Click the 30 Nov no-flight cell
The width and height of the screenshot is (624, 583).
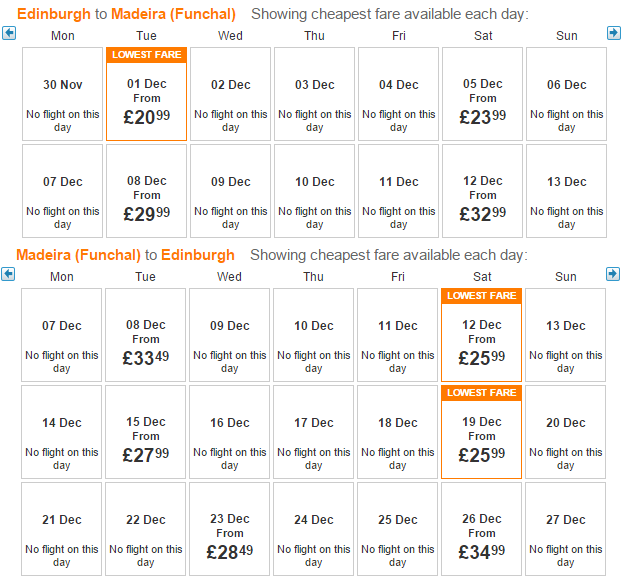pyautogui.click(x=62, y=94)
